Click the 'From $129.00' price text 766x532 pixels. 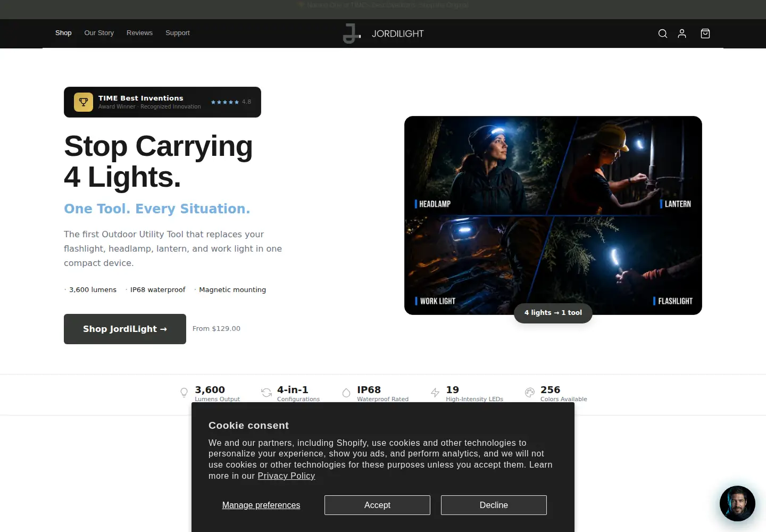pyautogui.click(x=217, y=329)
